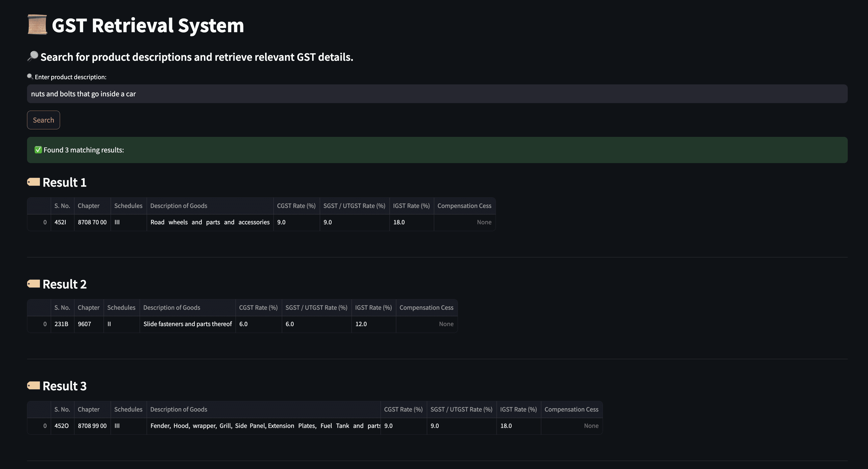Select 'None' cess cell in Result 3
The width and height of the screenshot is (868, 469).
click(x=572, y=426)
